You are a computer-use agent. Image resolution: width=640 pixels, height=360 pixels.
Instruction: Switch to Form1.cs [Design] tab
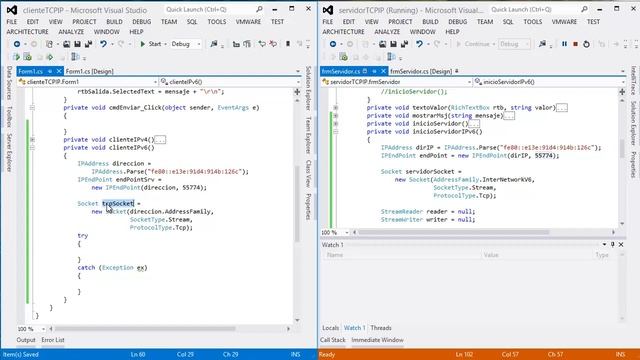coord(89,71)
